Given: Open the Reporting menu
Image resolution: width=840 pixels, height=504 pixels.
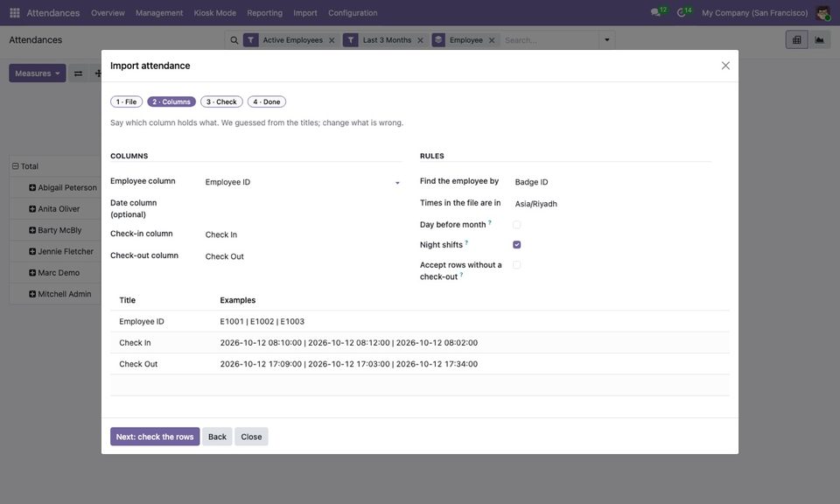Looking at the screenshot, I should [264, 13].
